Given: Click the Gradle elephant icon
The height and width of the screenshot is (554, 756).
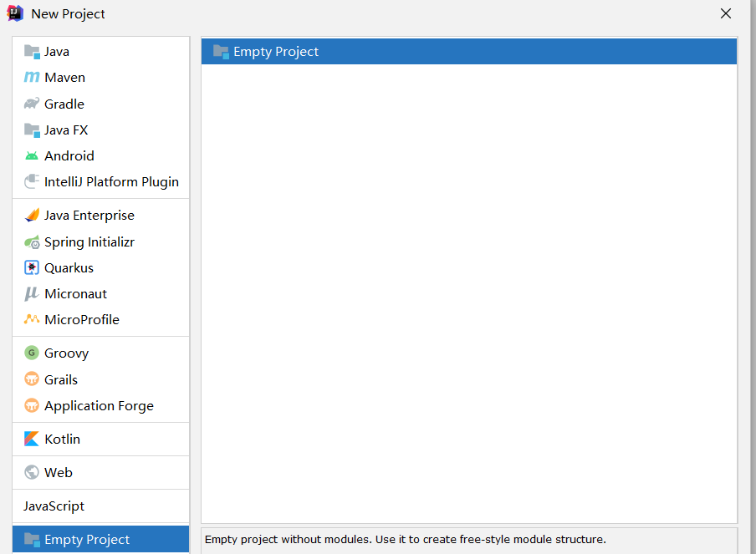Looking at the screenshot, I should (32, 104).
